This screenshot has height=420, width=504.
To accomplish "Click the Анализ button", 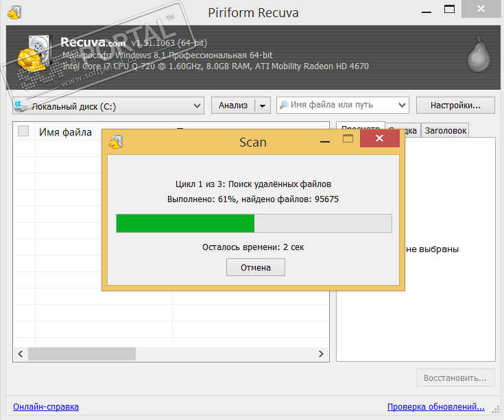I will (233, 106).
